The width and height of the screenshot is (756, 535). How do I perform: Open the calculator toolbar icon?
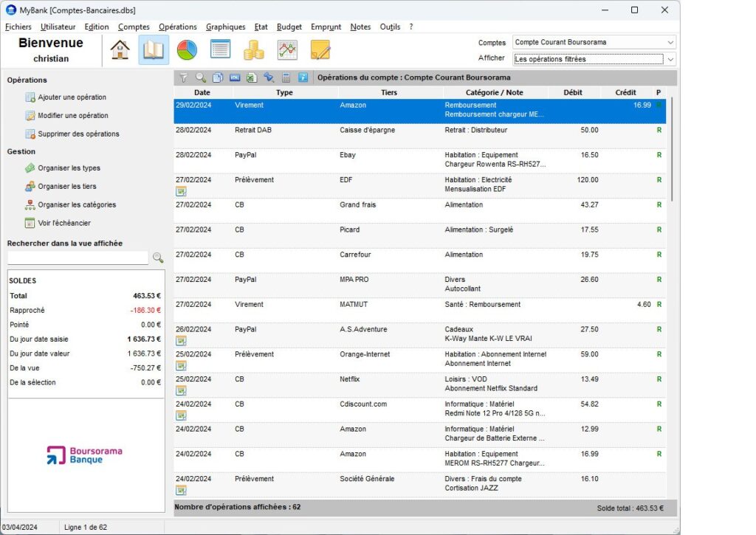tap(286, 77)
